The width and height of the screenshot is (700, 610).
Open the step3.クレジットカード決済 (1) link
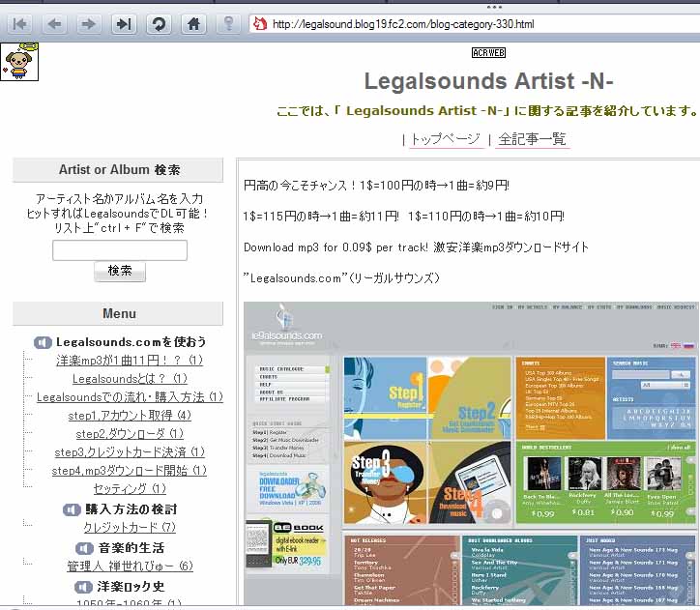[130, 452]
